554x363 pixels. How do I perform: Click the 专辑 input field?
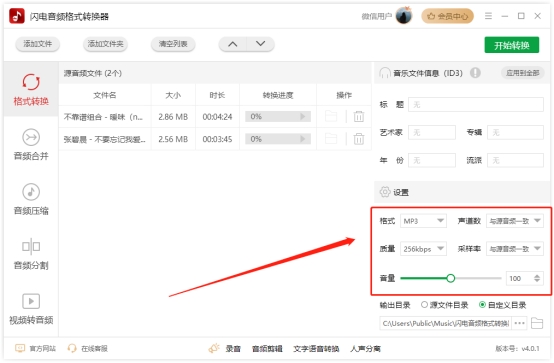point(515,133)
